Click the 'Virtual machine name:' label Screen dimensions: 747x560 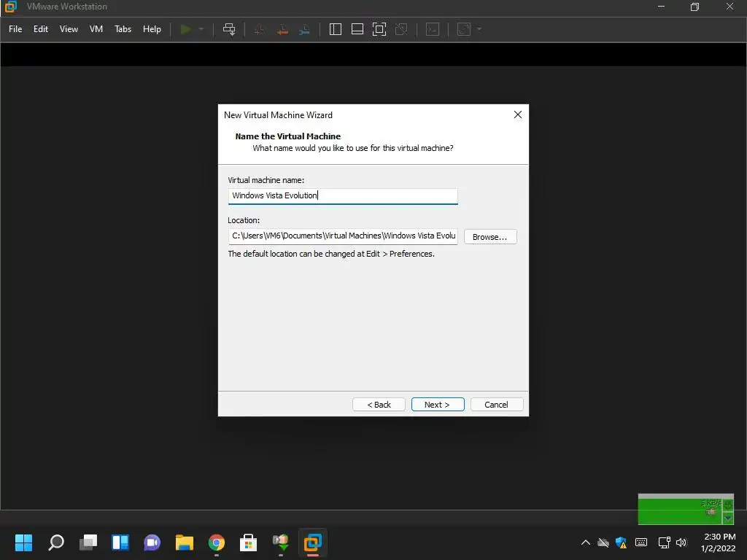point(266,180)
